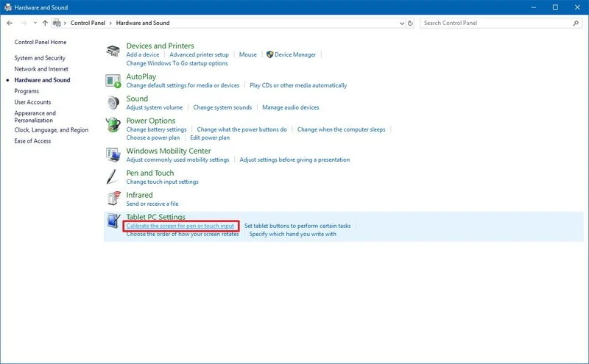Click Change touch input settings
Image resolution: width=589 pixels, height=364 pixels.
pos(162,182)
